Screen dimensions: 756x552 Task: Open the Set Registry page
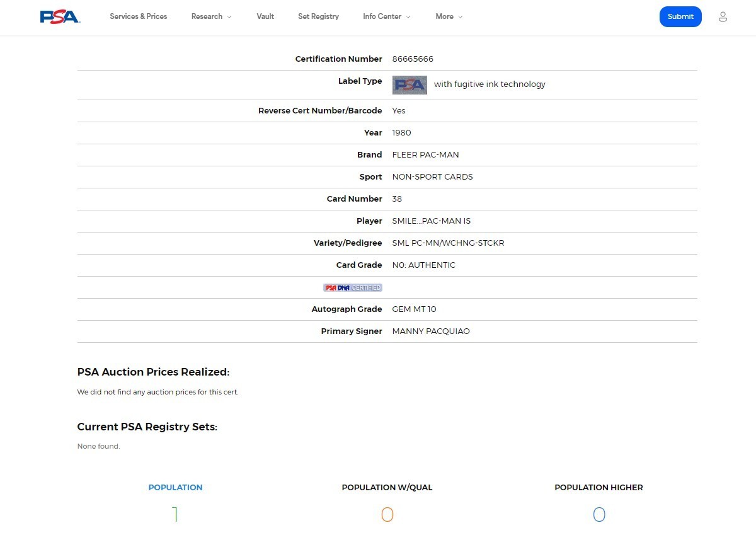point(318,16)
